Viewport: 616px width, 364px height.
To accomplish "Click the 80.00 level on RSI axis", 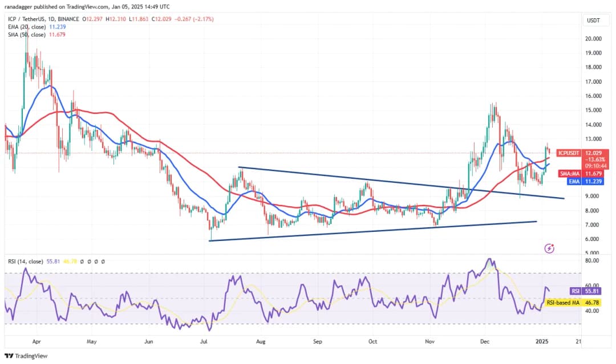I will [593, 261].
